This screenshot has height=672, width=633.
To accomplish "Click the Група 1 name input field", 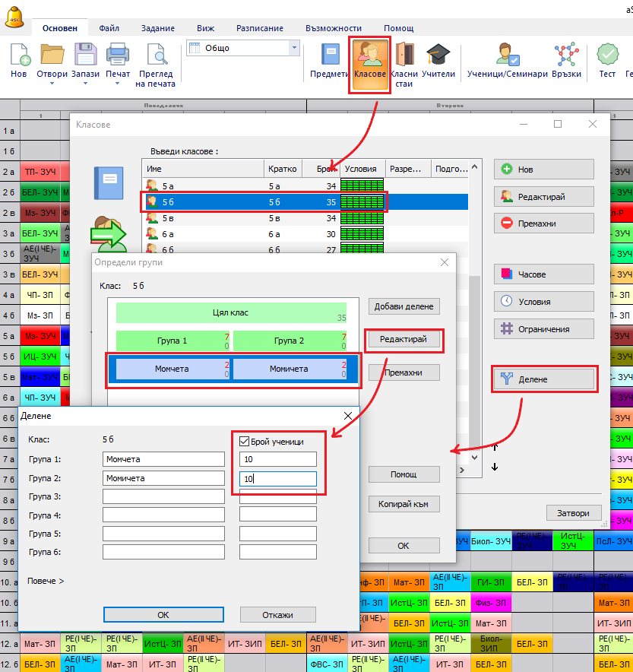I will click(x=163, y=459).
